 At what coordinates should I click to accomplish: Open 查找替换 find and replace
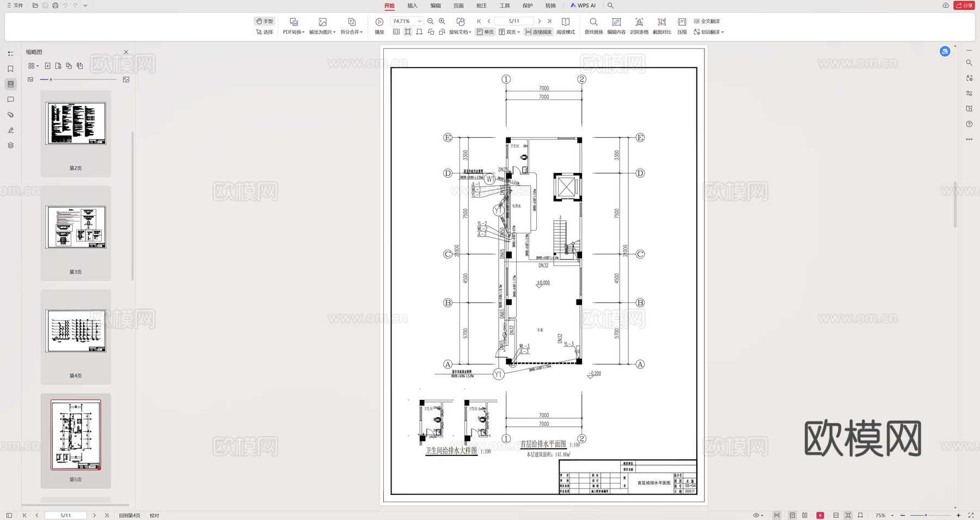point(593,26)
